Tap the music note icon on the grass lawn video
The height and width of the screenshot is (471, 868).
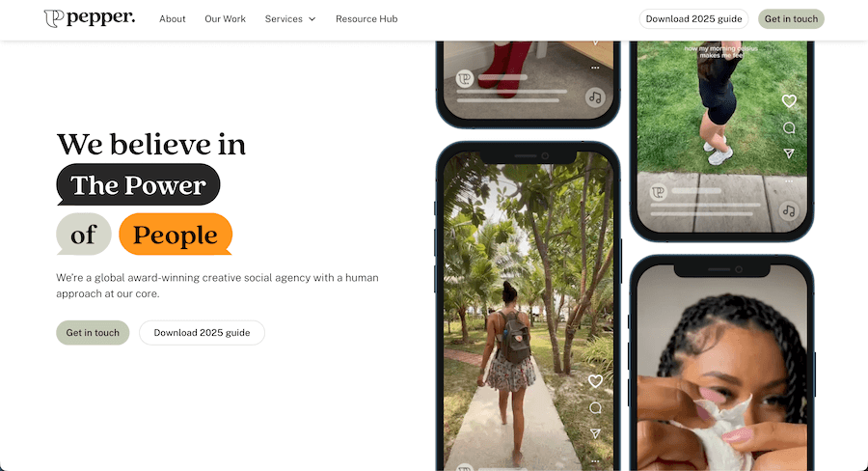pos(789,211)
